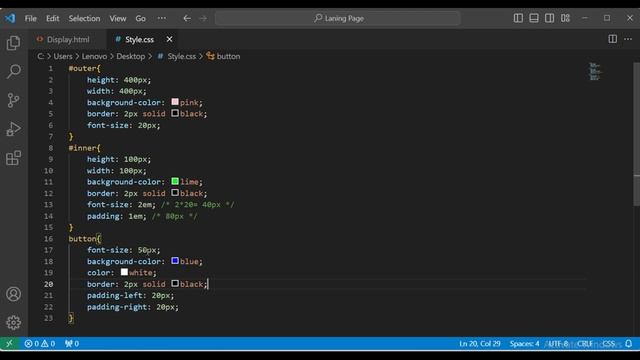Open the Explorer view in activity bar
The height and width of the screenshot is (360, 640).
[13, 43]
